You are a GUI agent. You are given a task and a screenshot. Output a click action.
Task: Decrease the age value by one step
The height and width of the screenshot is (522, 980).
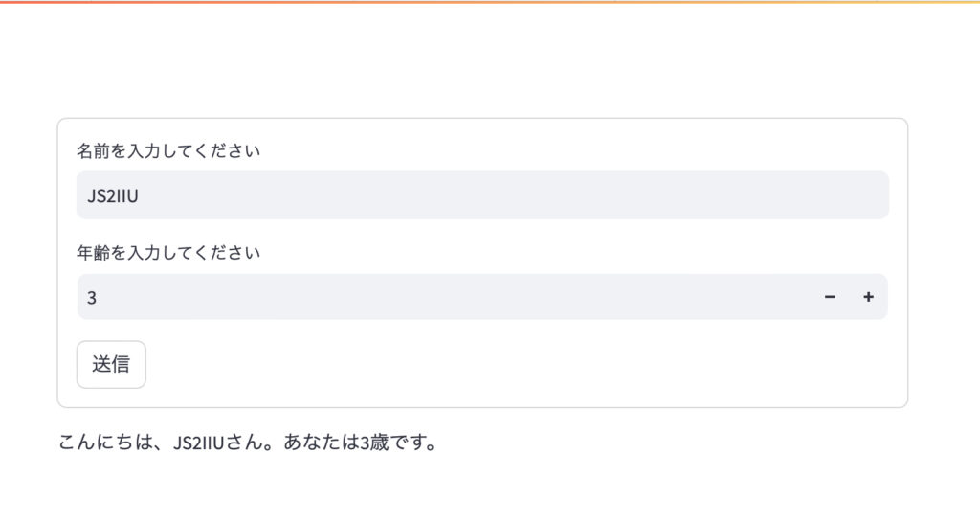(830, 297)
